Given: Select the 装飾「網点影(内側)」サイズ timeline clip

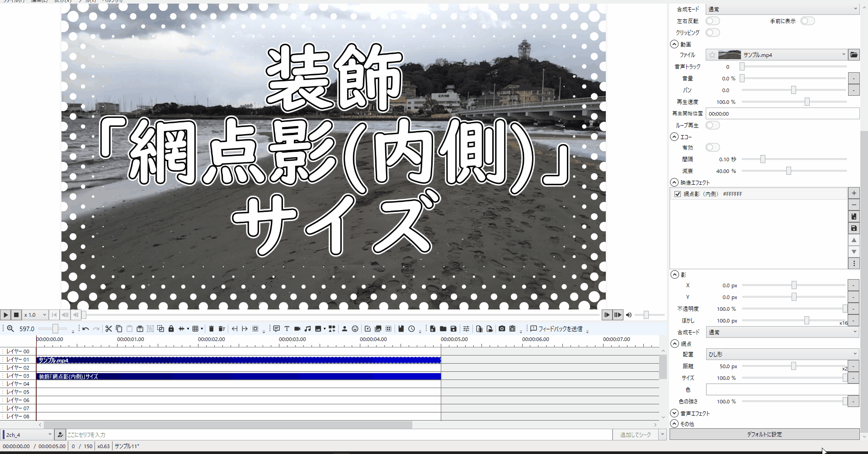Looking at the screenshot, I should [x=238, y=376].
